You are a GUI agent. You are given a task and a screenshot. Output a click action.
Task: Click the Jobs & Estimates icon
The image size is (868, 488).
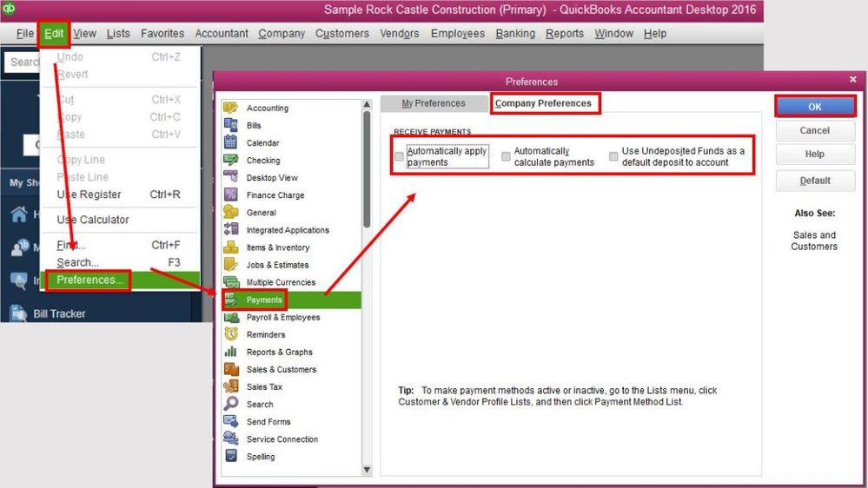(x=231, y=265)
